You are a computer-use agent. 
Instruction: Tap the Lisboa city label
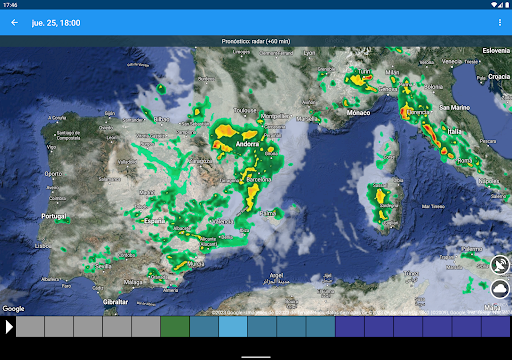[x=43, y=246]
